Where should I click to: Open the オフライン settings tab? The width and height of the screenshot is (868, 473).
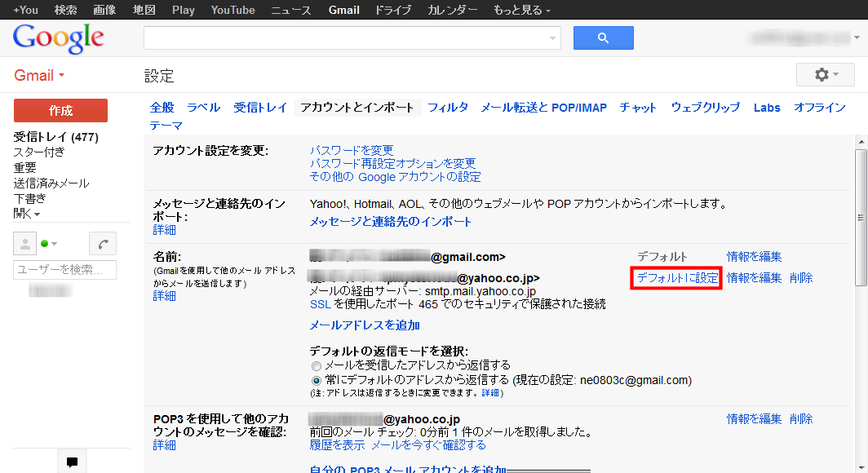pos(819,108)
